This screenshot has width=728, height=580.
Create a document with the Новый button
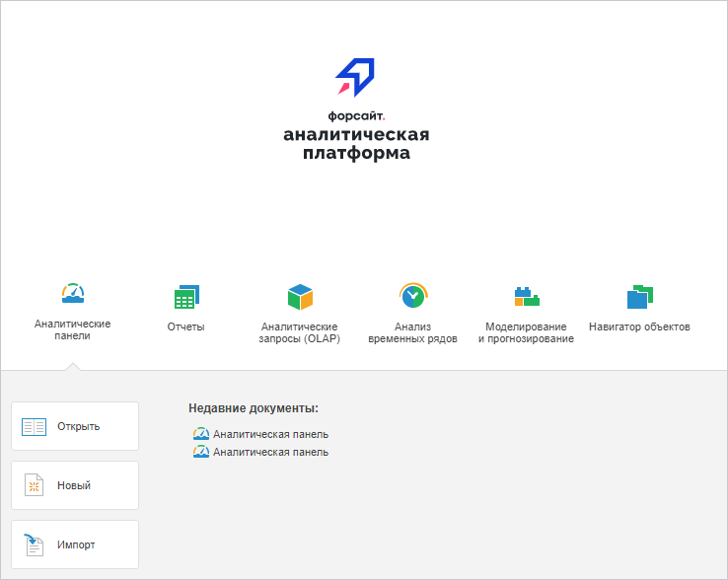click(75, 485)
